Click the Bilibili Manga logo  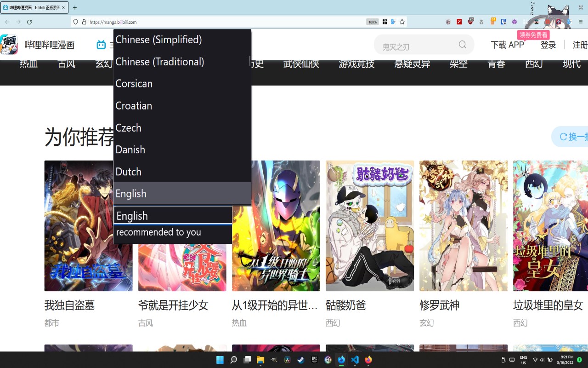(9, 45)
